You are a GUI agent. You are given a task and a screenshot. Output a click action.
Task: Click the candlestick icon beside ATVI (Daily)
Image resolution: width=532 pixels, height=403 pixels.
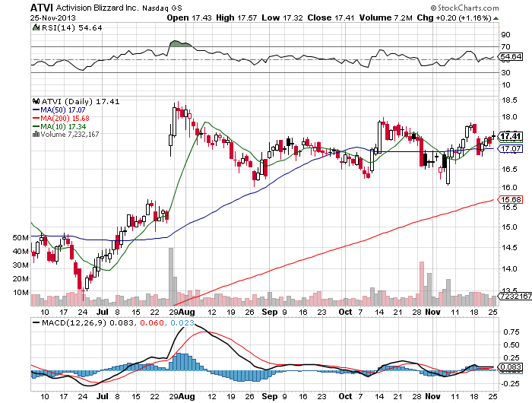36,101
